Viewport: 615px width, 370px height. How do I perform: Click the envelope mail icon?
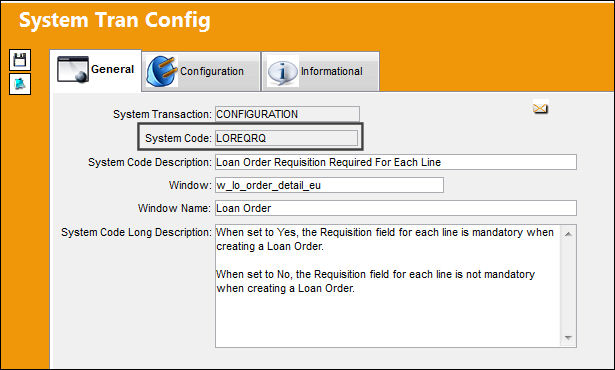pos(540,108)
